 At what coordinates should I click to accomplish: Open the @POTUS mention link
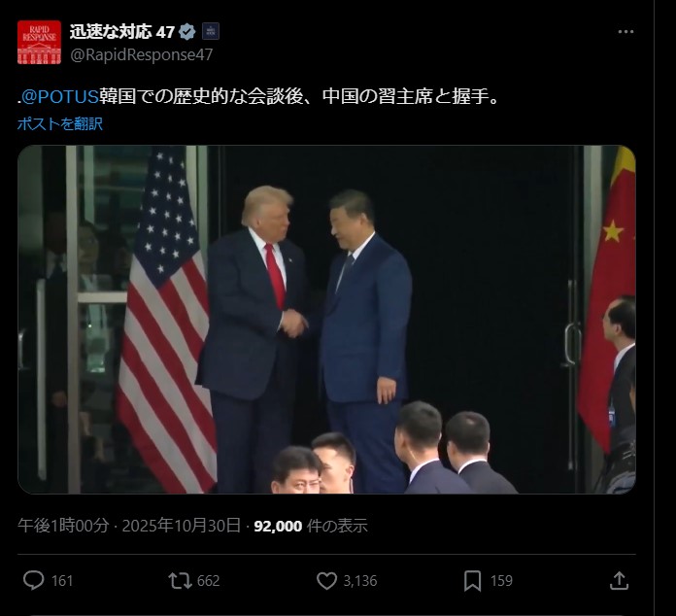point(60,96)
